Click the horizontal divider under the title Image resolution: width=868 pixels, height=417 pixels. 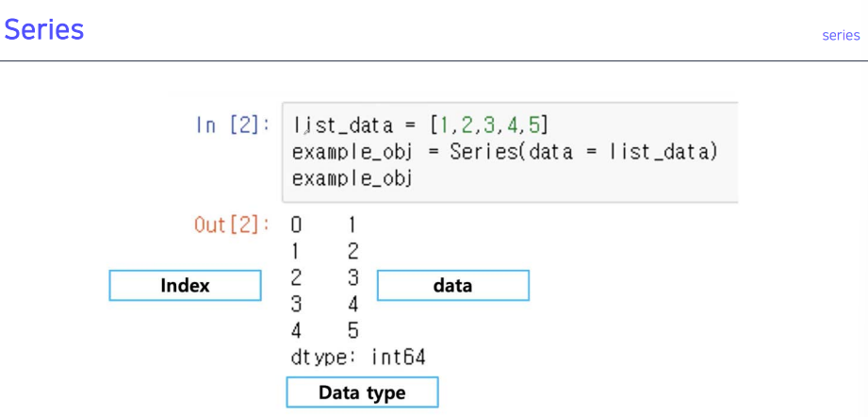tap(434, 61)
